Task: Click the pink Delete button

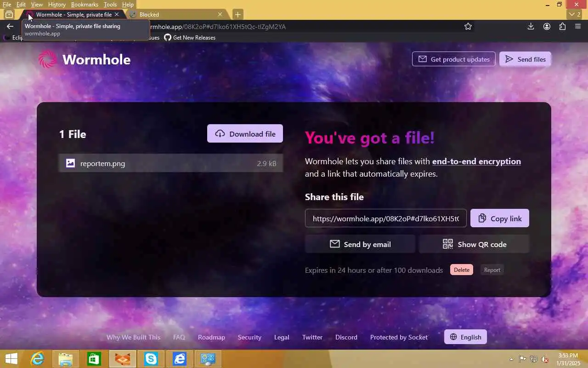Action: [462, 270]
